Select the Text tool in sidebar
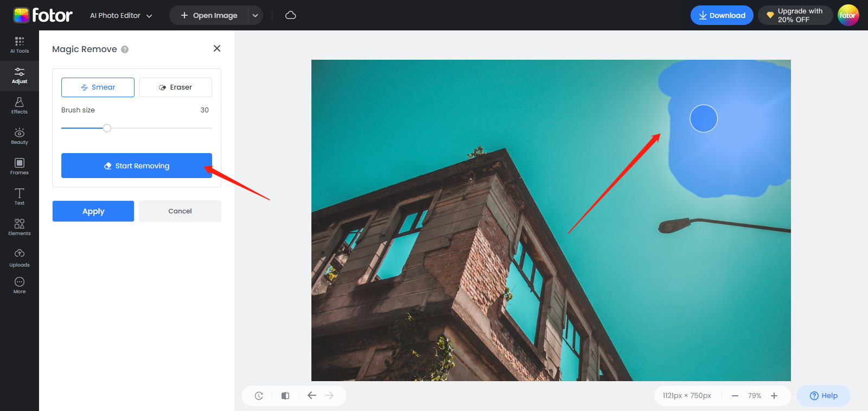868x411 pixels. point(20,197)
